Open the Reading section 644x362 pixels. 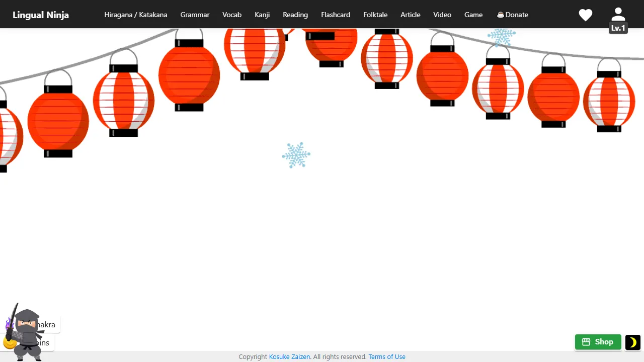coord(295,15)
